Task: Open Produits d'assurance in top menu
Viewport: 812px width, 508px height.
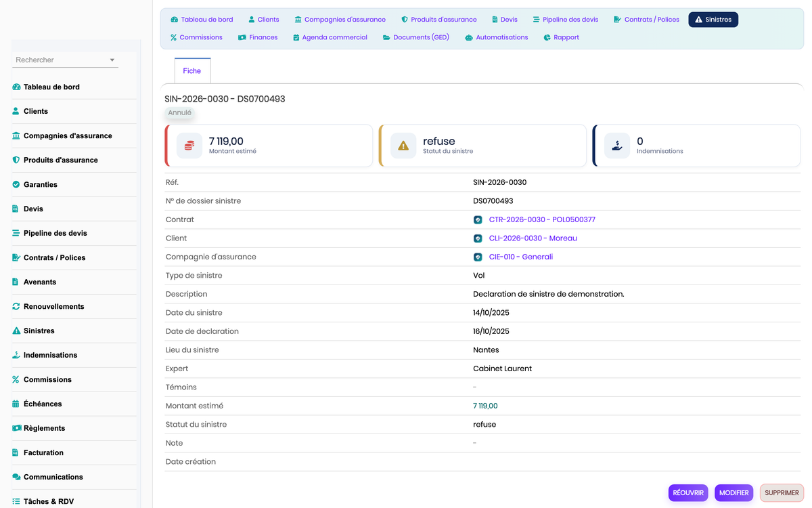Action: 438,20
